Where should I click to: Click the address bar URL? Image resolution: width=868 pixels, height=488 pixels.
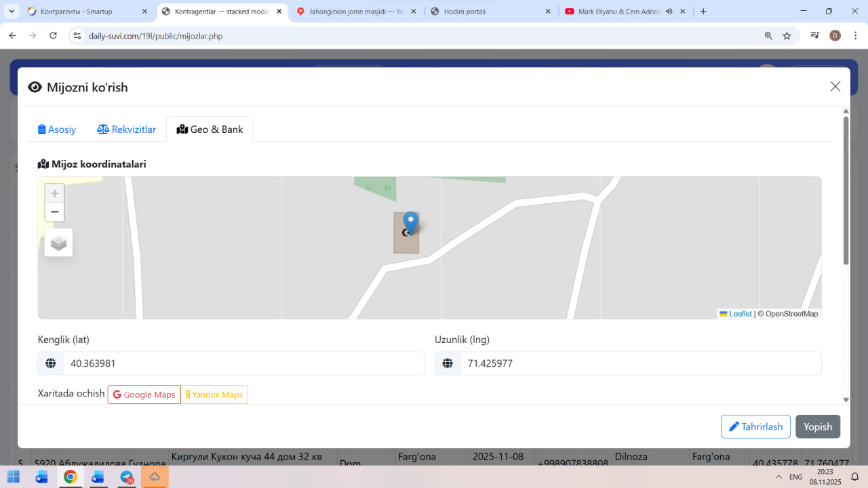coord(155,36)
